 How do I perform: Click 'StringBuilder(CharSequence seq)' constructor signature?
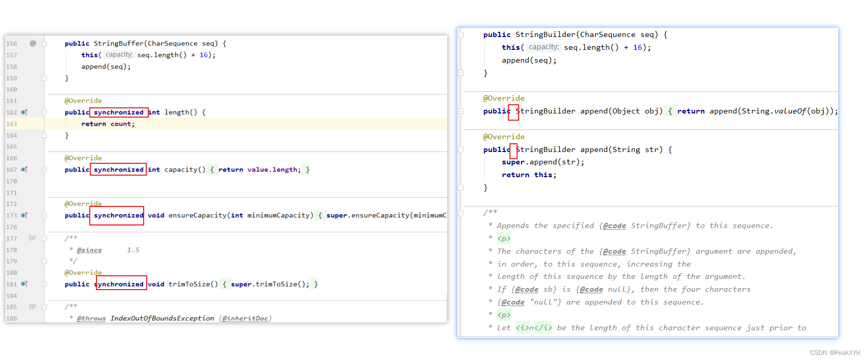click(x=587, y=35)
